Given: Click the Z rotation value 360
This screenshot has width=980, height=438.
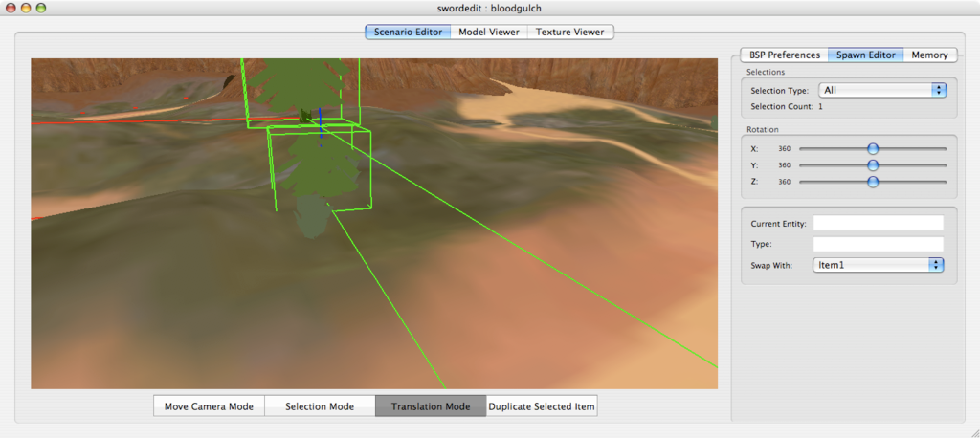Looking at the screenshot, I should click(x=785, y=182).
